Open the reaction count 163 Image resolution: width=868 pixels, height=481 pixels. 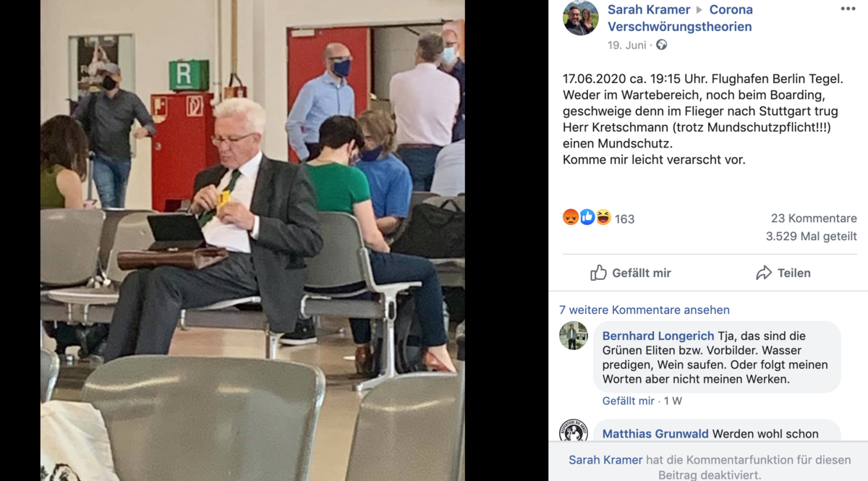624,219
